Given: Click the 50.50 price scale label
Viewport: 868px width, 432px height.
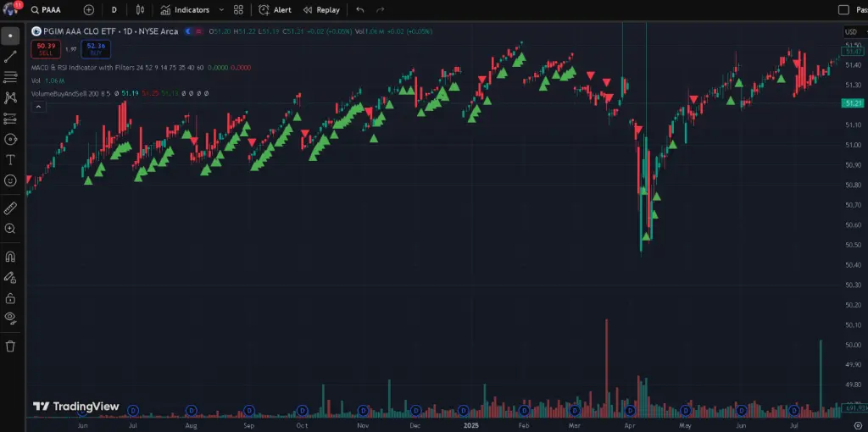Looking at the screenshot, I should click(x=853, y=245).
